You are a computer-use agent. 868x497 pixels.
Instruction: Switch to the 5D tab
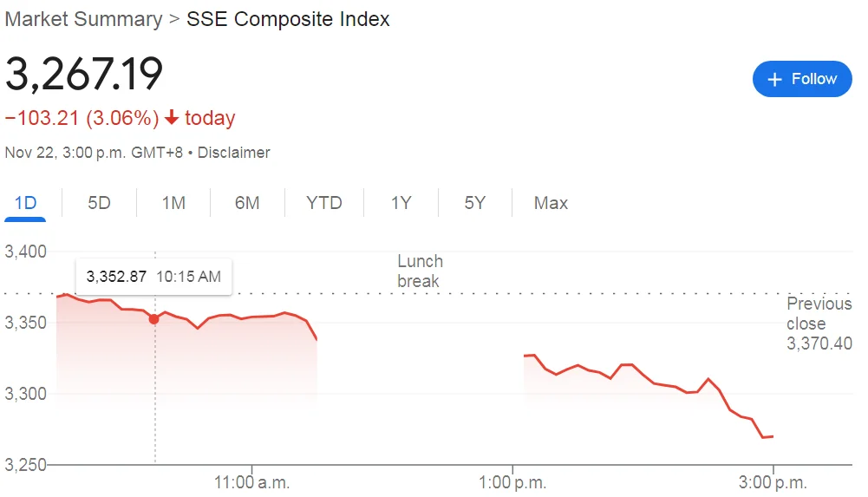tap(99, 203)
